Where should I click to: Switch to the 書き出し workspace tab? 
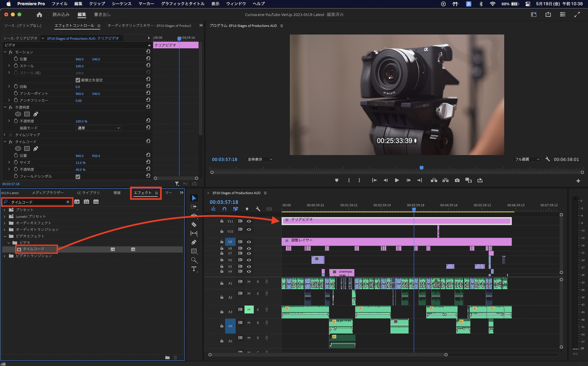pyautogui.click(x=102, y=14)
